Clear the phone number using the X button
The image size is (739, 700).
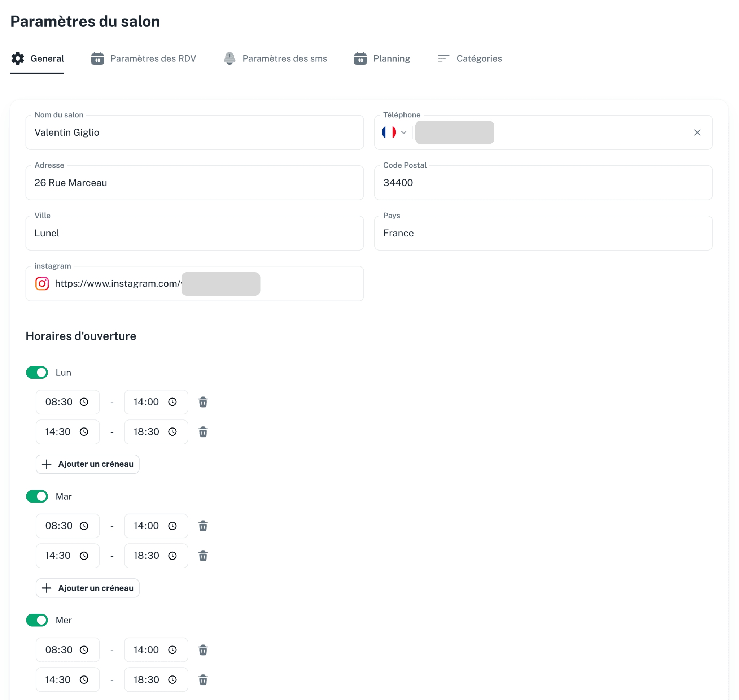pos(697,132)
